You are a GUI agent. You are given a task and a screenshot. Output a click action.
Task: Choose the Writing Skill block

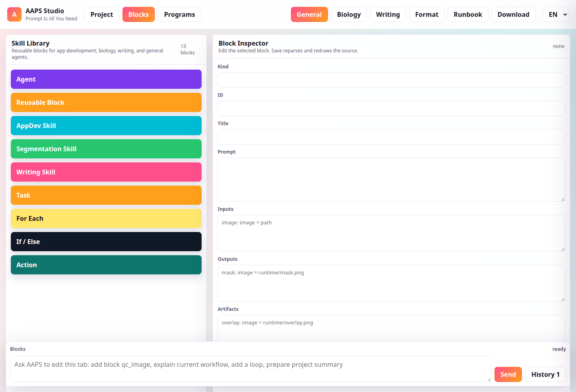point(106,172)
